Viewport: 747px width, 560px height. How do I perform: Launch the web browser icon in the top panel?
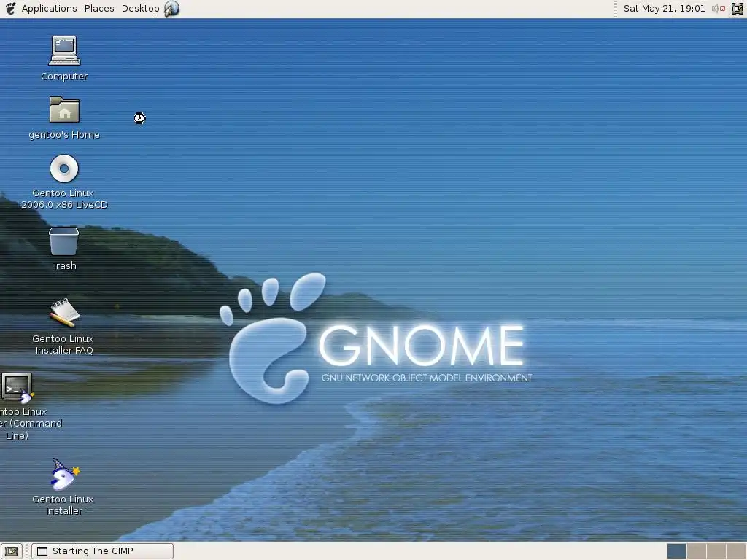(x=171, y=9)
